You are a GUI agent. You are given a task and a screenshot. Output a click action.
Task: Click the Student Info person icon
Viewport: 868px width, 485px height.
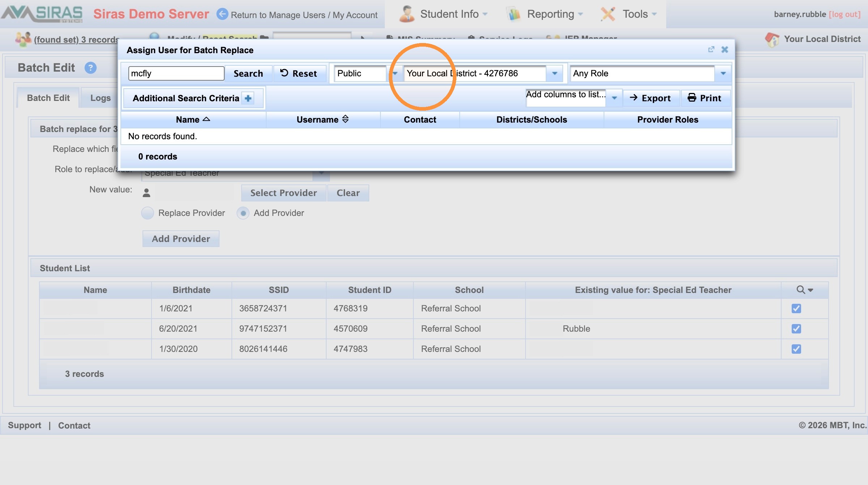[x=407, y=14]
